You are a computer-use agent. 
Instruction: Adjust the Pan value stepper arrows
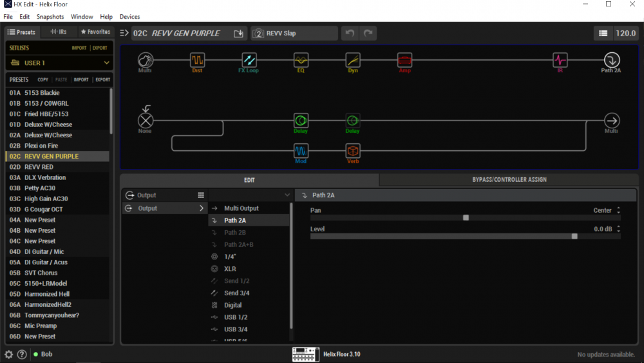618,210
